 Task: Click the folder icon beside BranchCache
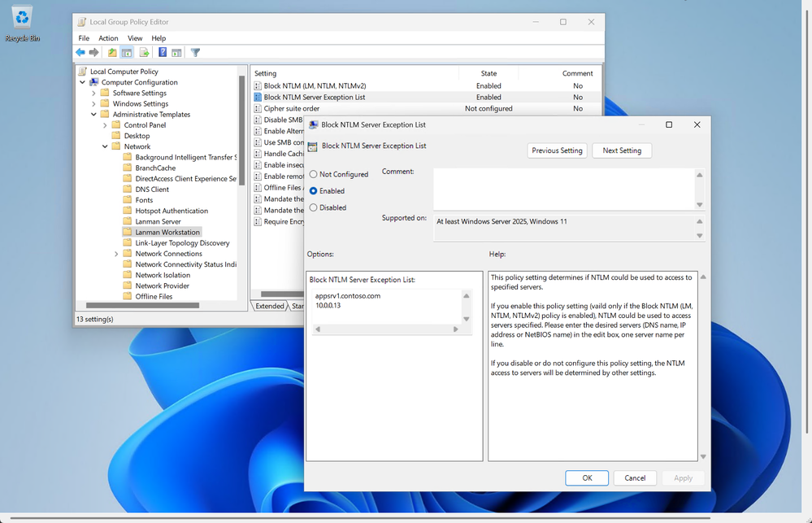pos(128,168)
